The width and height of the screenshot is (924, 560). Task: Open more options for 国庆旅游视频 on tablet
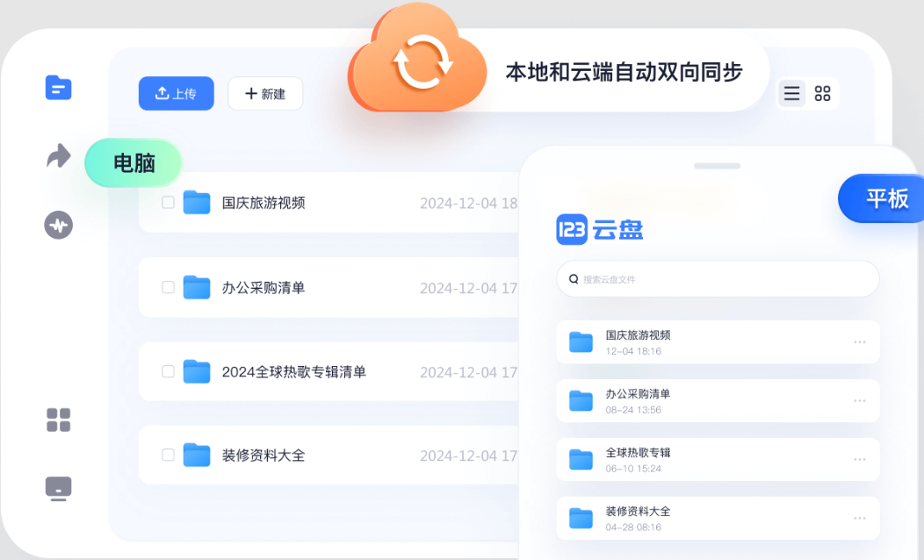tap(858, 341)
